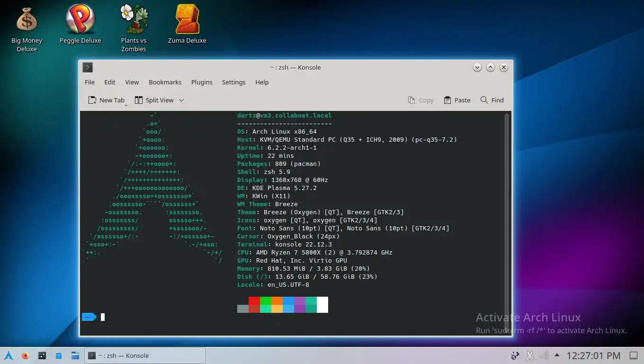Open the Bookmarks menu

pos(165,82)
